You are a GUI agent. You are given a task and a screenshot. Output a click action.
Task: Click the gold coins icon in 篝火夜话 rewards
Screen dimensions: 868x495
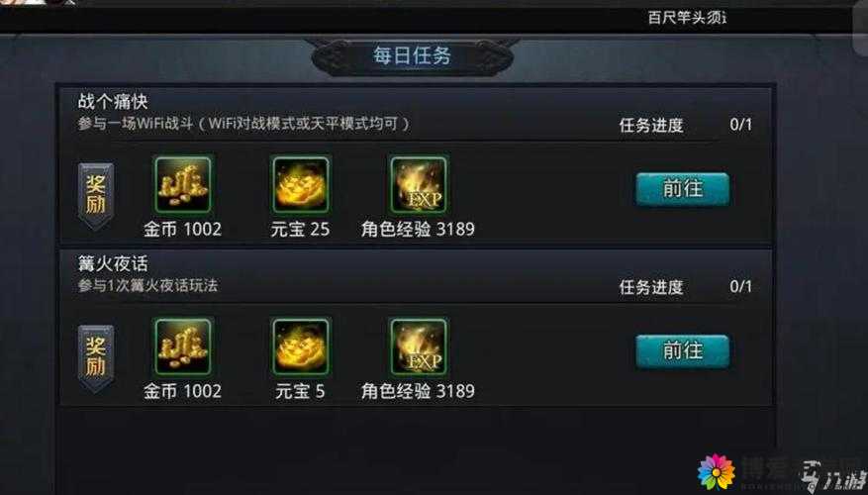click(x=183, y=346)
